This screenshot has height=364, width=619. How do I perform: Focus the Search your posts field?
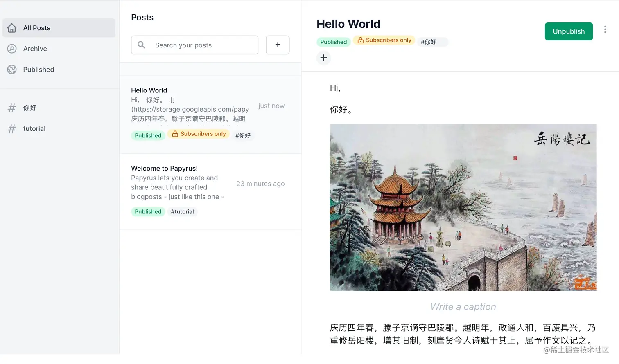click(194, 45)
